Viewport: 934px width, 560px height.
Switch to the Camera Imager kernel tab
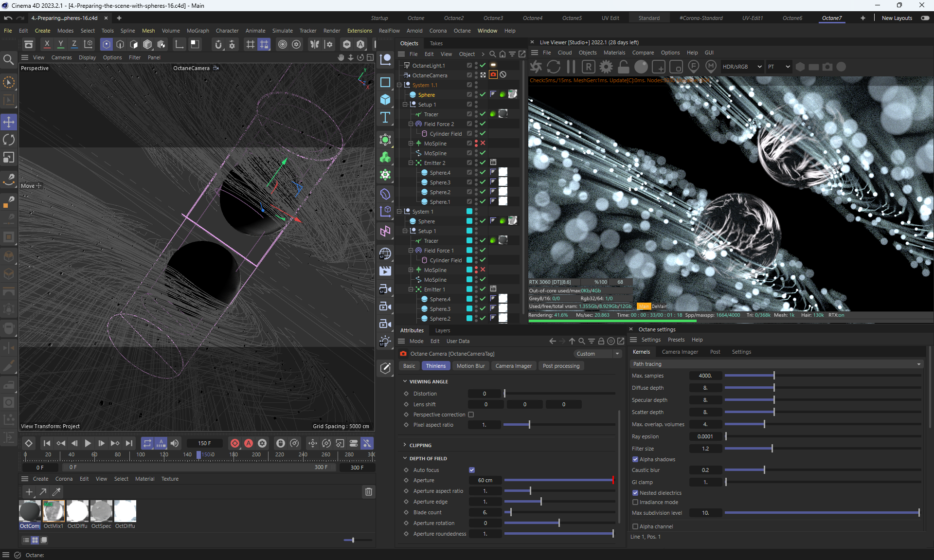pyautogui.click(x=680, y=352)
